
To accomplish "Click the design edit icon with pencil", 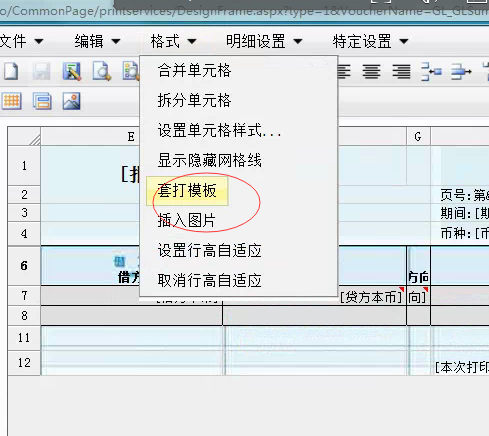I will (x=72, y=71).
